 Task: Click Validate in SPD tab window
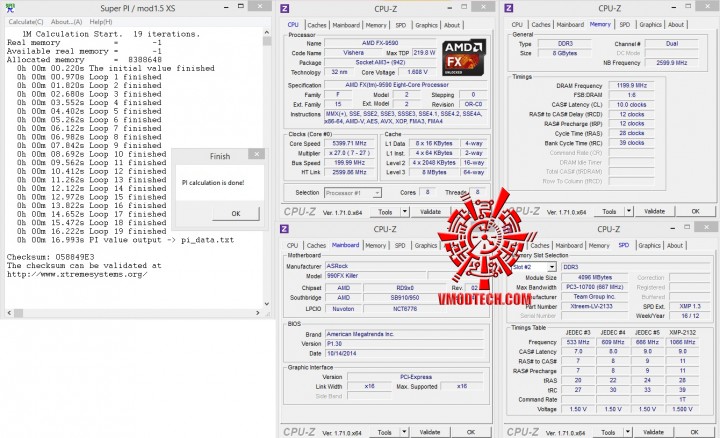[653, 432]
